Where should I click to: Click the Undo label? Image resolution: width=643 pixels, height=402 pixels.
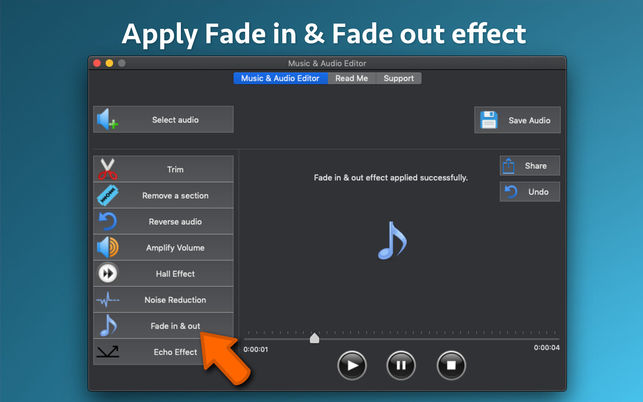538,192
